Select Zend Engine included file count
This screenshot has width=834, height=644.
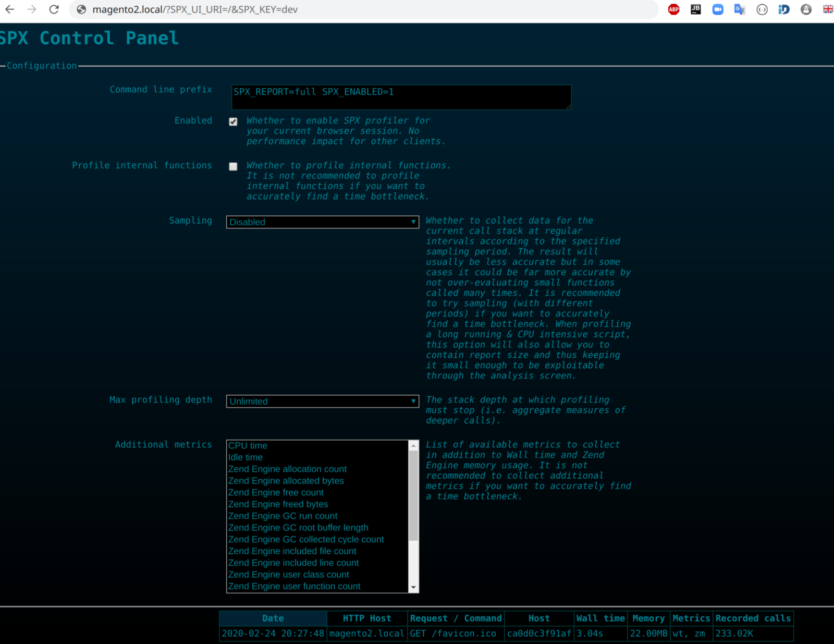point(317,551)
